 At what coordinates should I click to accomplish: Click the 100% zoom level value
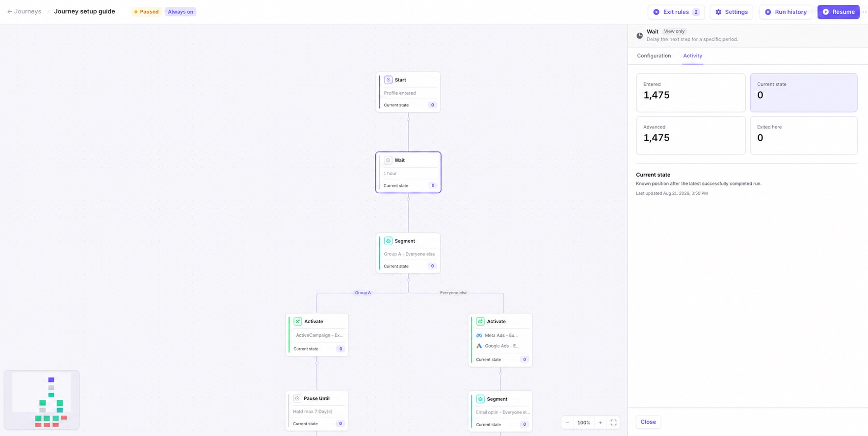(583, 423)
